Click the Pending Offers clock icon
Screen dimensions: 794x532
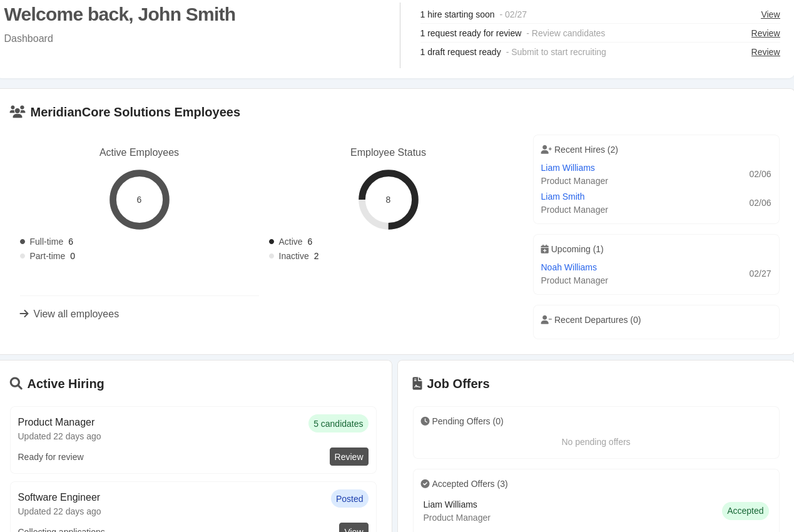425,421
